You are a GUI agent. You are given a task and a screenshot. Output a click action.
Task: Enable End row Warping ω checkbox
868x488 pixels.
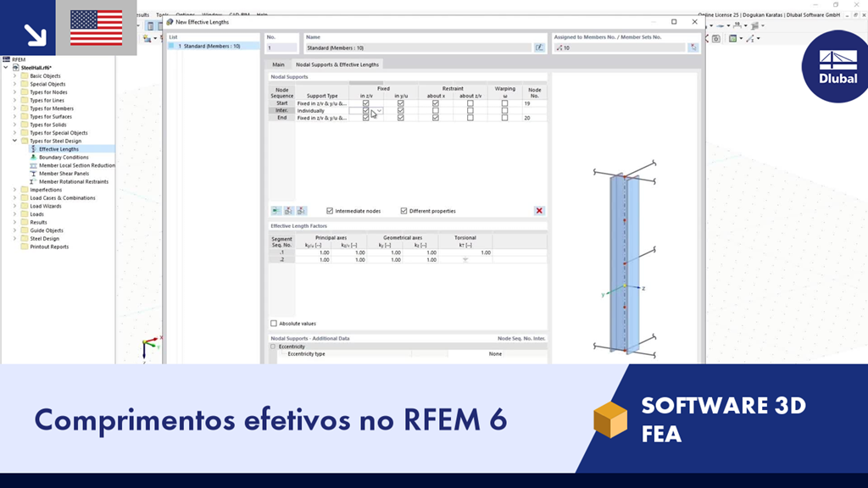[504, 118]
